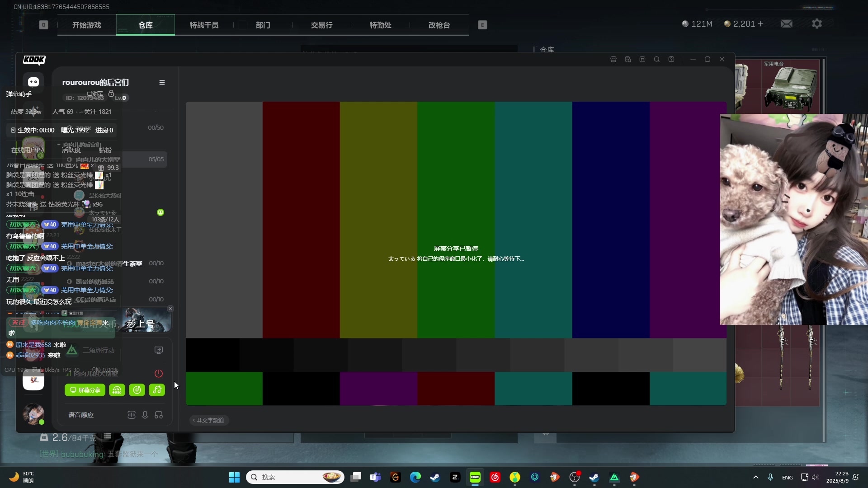Open the KOOK home controller icon

(33, 82)
